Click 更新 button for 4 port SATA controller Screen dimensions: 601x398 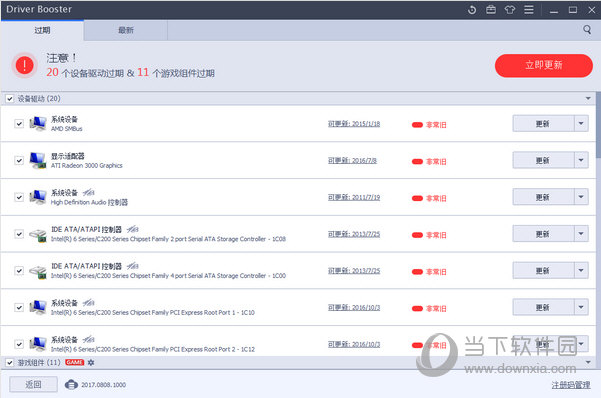pos(543,271)
